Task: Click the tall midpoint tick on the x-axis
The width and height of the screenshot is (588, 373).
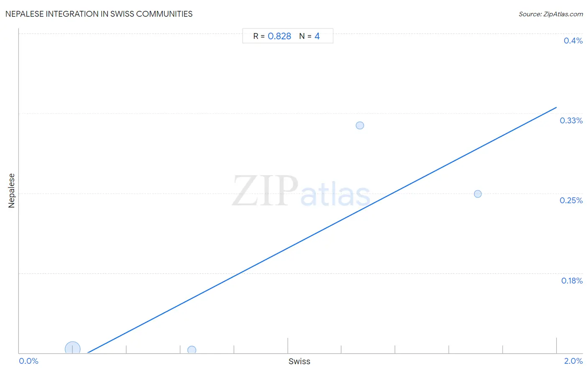Action: click(x=288, y=346)
